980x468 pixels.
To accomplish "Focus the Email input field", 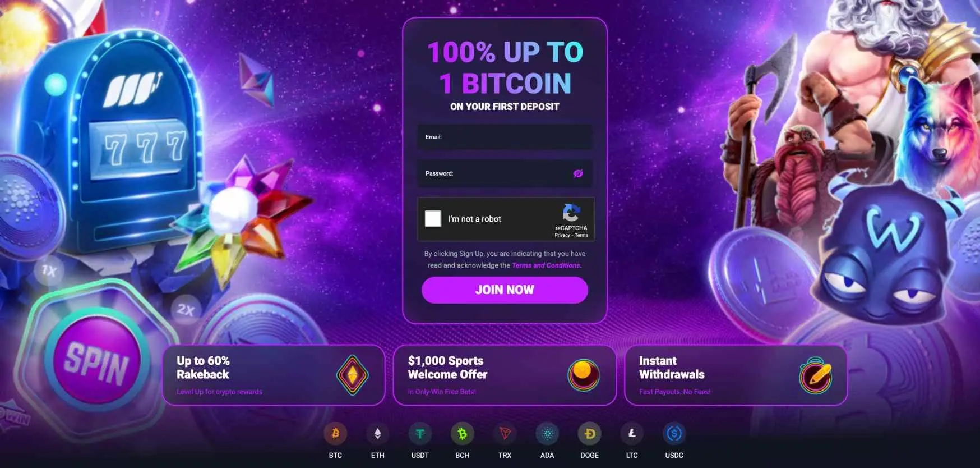I will coord(505,137).
